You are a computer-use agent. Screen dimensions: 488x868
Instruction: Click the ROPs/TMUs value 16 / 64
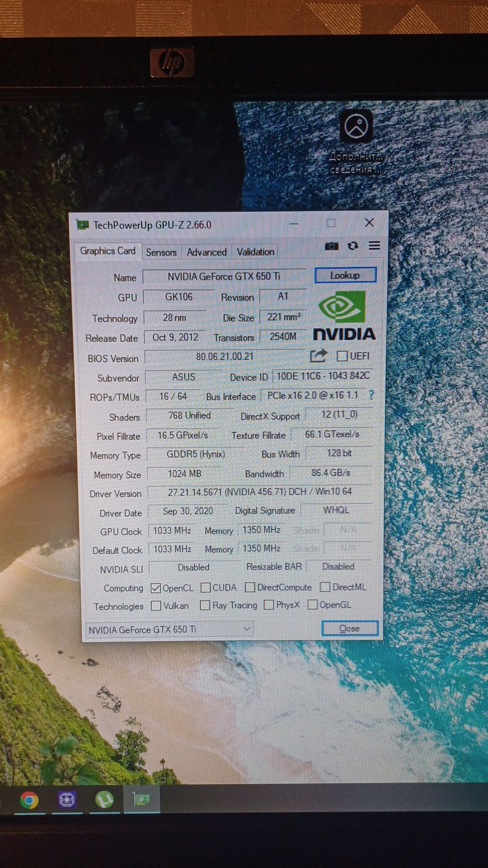click(173, 396)
